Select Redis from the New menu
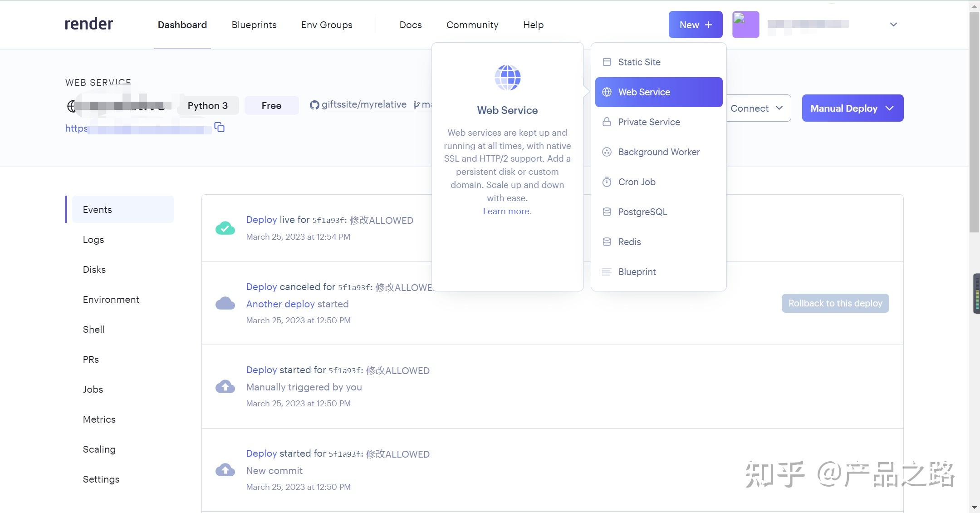This screenshot has width=980, height=513. [x=629, y=242]
